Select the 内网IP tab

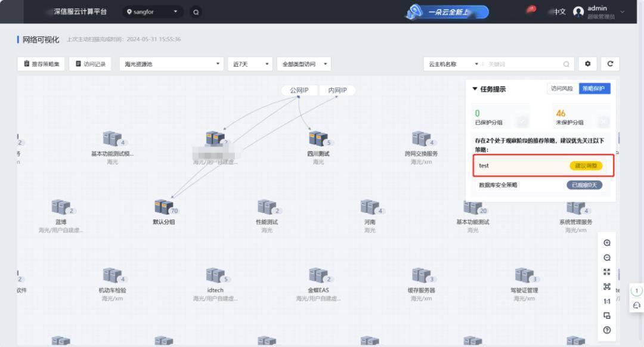click(337, 90)
